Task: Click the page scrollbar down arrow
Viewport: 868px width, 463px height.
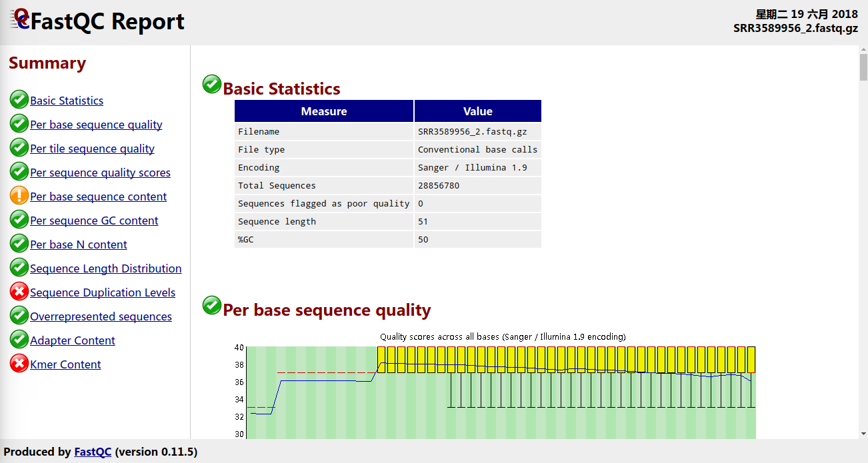Action: [x=863, y=434]
